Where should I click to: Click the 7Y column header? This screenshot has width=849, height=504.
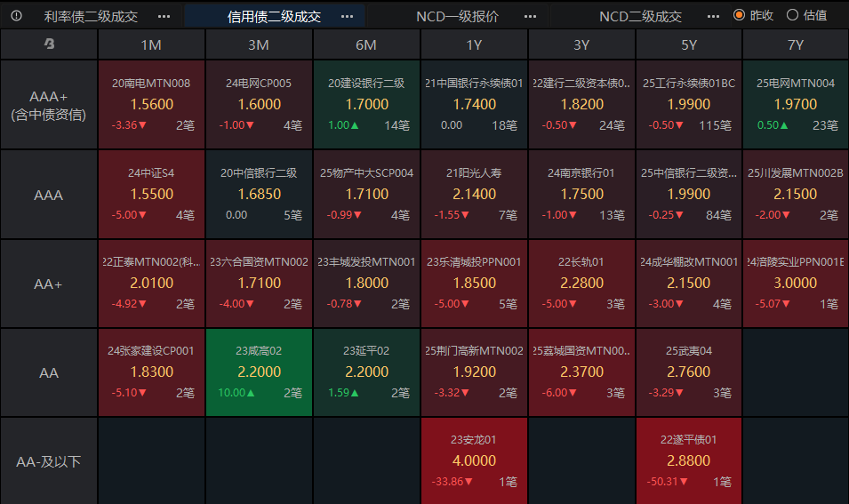click(x=796, y=44)
